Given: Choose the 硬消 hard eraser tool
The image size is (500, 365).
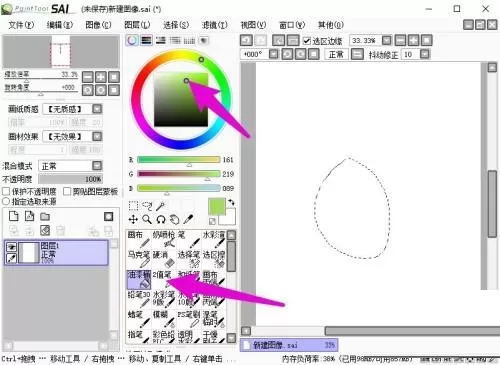Looking at the screenshot, I should click(164, 259).
